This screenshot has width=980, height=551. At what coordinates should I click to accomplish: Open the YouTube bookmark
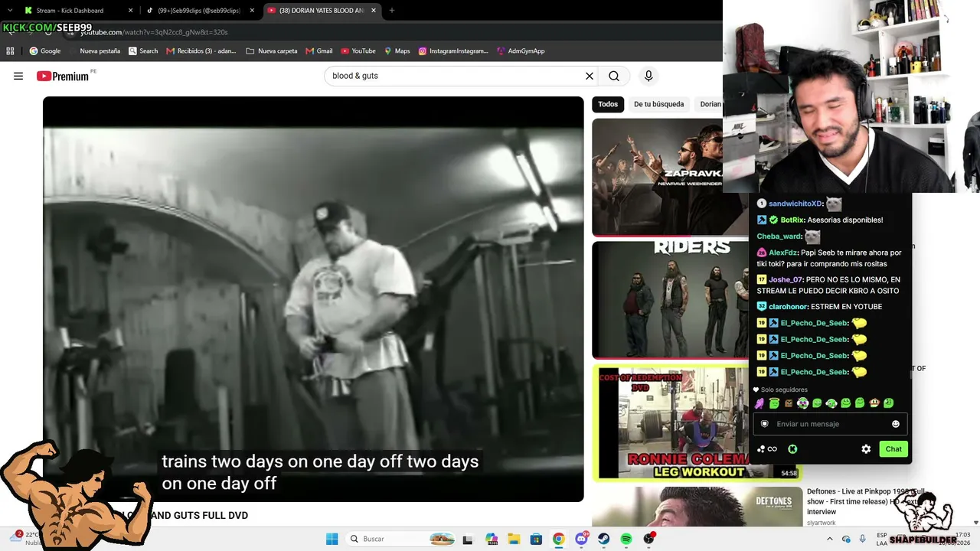click(358, 51)
